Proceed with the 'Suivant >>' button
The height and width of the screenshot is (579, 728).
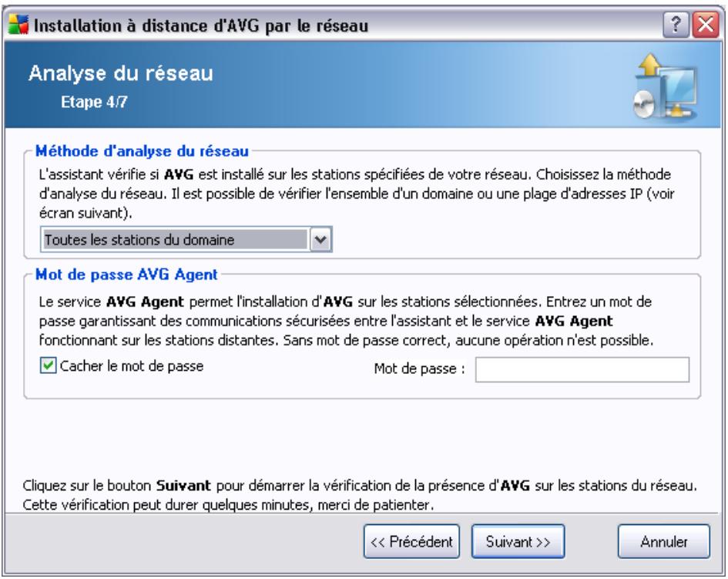tap(518, 541)
